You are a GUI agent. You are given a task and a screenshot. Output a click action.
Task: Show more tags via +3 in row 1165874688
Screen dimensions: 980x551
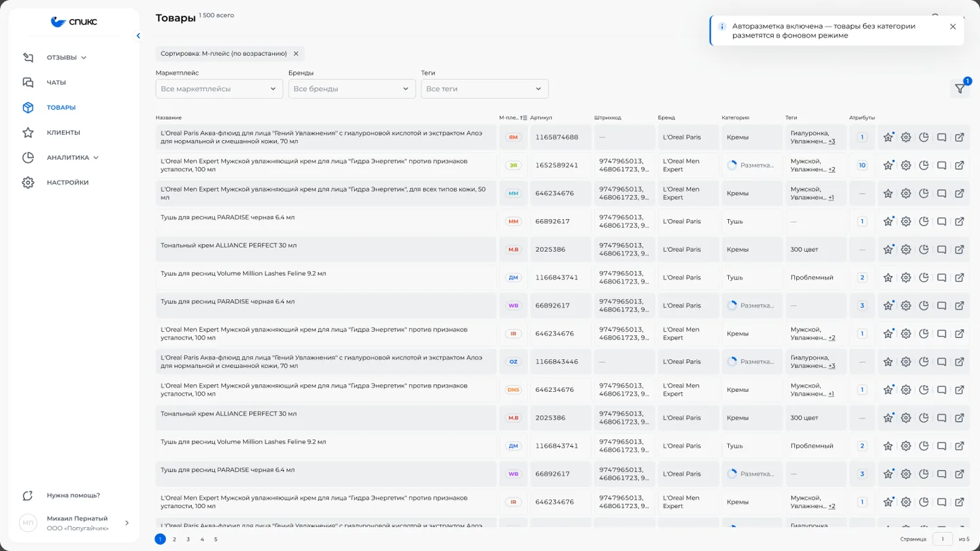(x=832, y=141)
